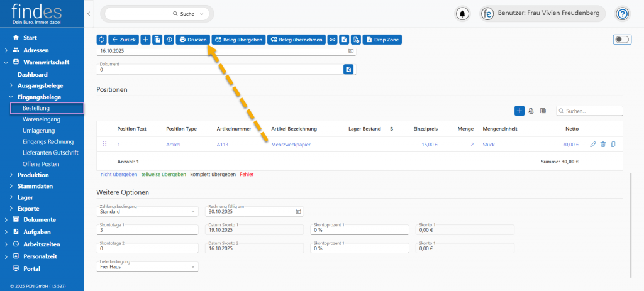This screenshot has height=291, width=644.
Task: Delete position 1 using the trash icon
Action: point(602,145)
